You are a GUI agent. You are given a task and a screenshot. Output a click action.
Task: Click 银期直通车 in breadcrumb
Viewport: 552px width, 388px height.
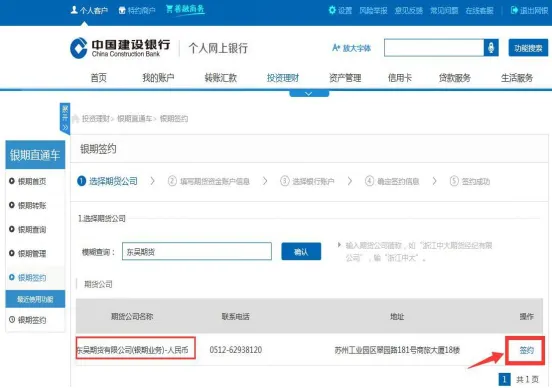[134, 119]
